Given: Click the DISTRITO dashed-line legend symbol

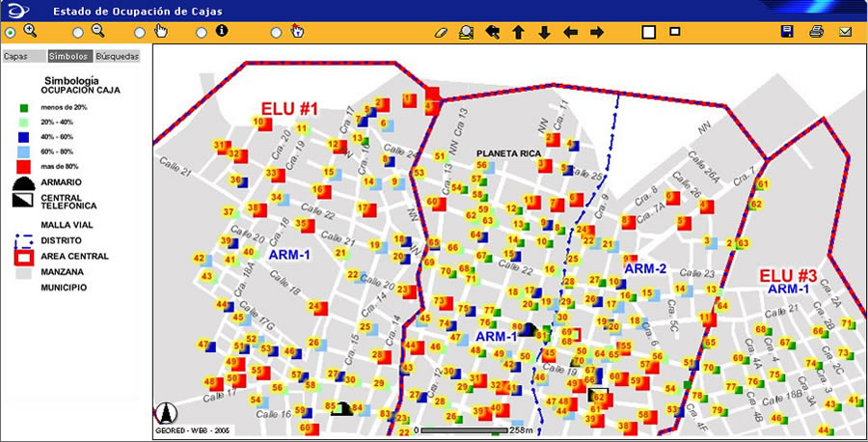Looking at the screenshot, I should tap(24, 241).
